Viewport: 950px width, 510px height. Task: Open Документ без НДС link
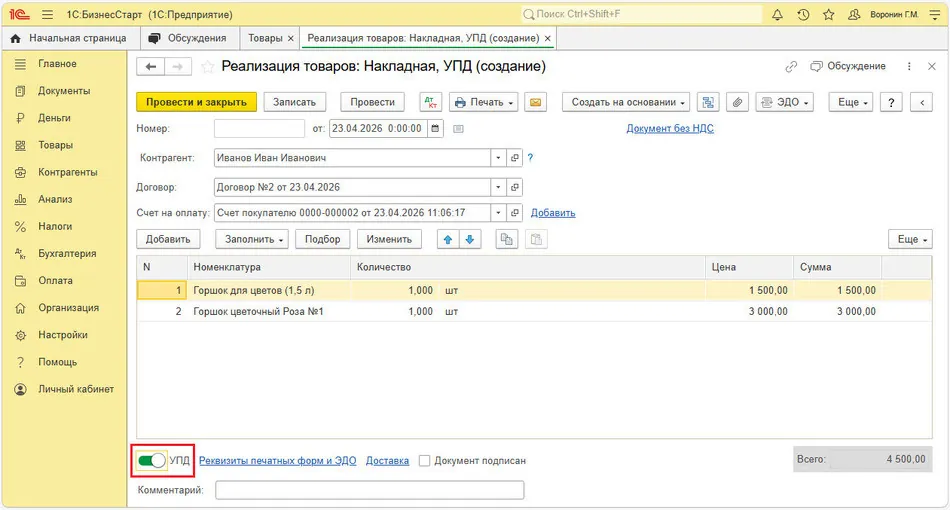pos(669,128)
